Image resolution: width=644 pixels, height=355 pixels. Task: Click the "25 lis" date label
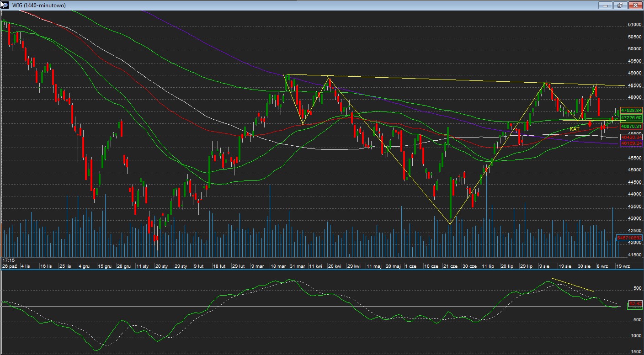[x=65, y=265]
